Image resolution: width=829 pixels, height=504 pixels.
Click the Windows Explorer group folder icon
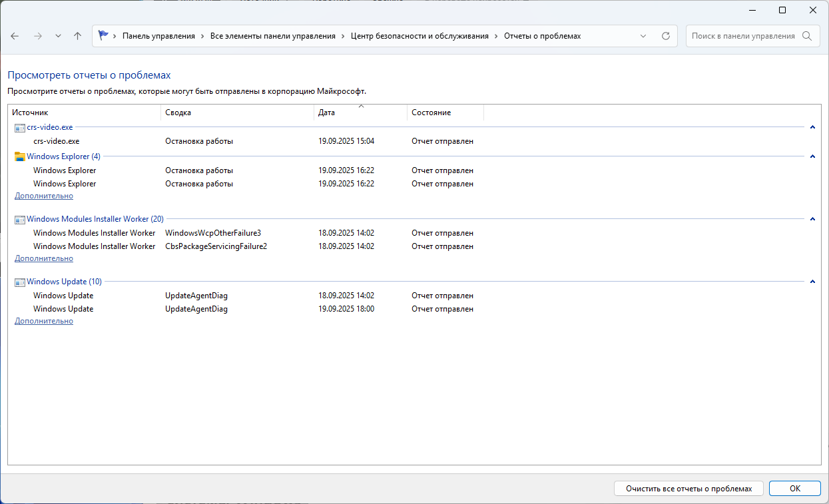tap(20, 156)
